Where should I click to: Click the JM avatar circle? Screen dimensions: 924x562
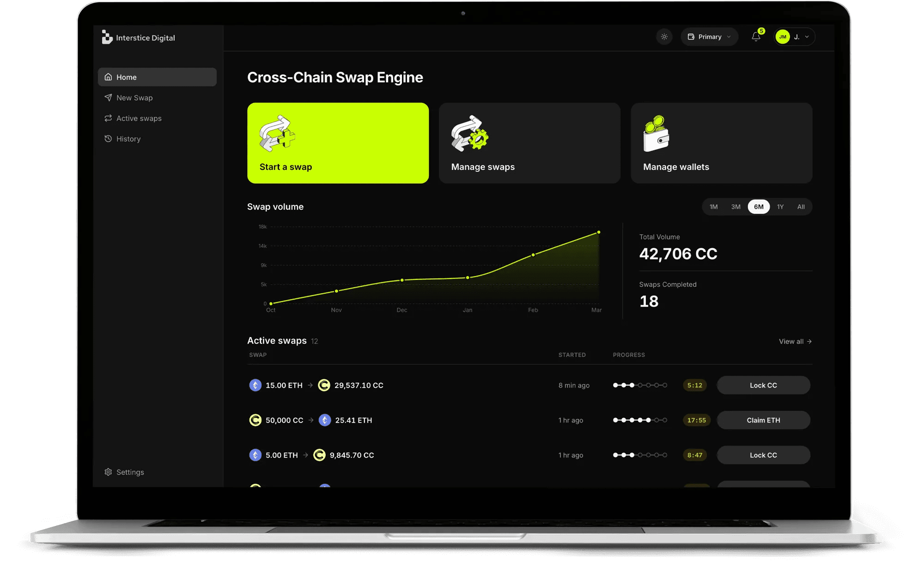pos(783,37)
